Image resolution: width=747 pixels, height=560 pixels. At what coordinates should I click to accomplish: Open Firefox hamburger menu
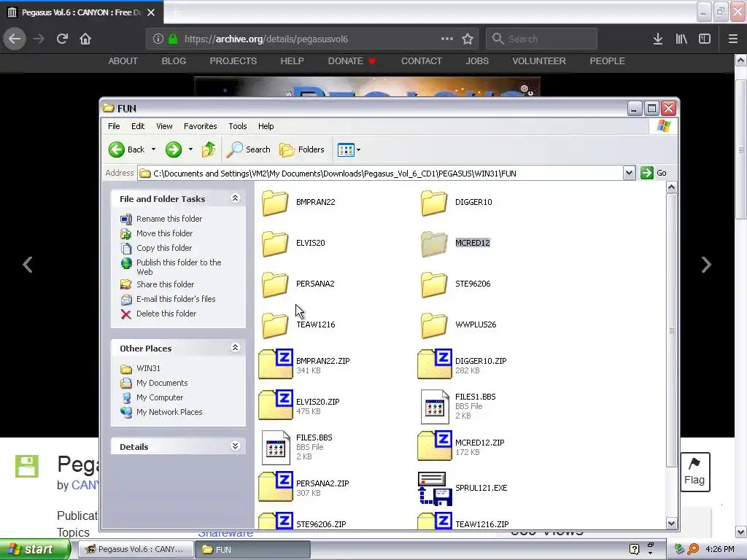pyautogui.click(x=732, y=39)
